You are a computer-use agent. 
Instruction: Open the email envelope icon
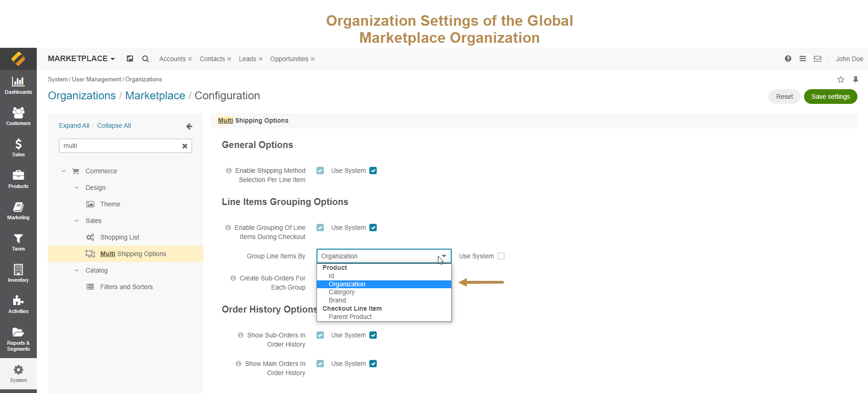817,59
